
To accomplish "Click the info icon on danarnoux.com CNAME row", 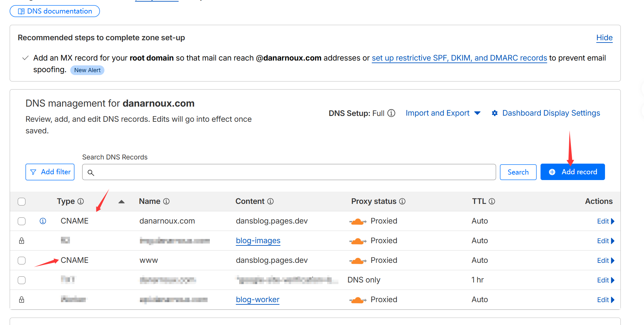I will pyautogui.click(x=43, y=221).
